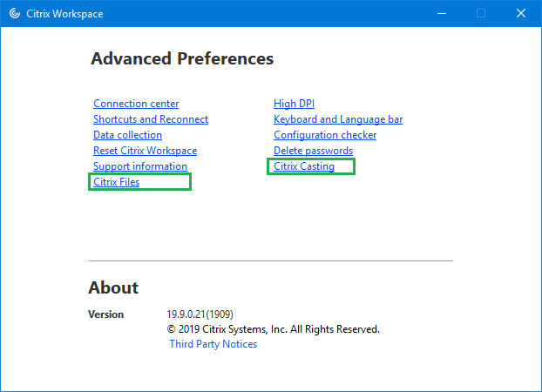Select the Data collection link
This screenshot has width=542, height=392.
coord(127,135)
